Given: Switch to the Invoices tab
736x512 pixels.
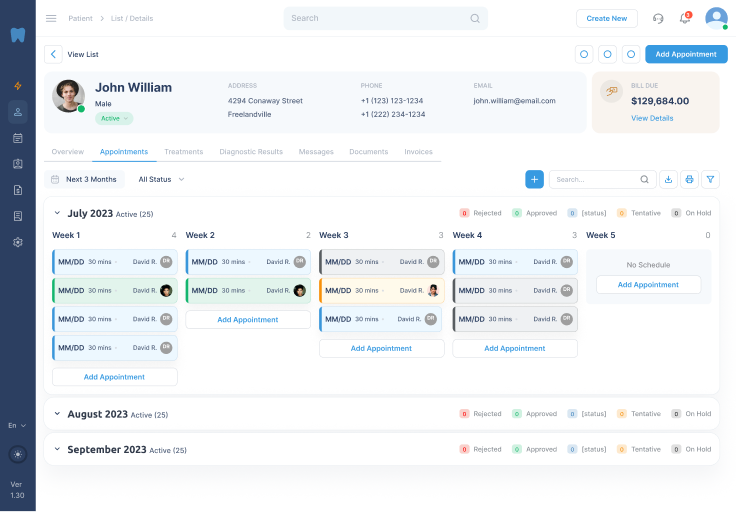Looking at the screenshot, I should pos(418,152).
